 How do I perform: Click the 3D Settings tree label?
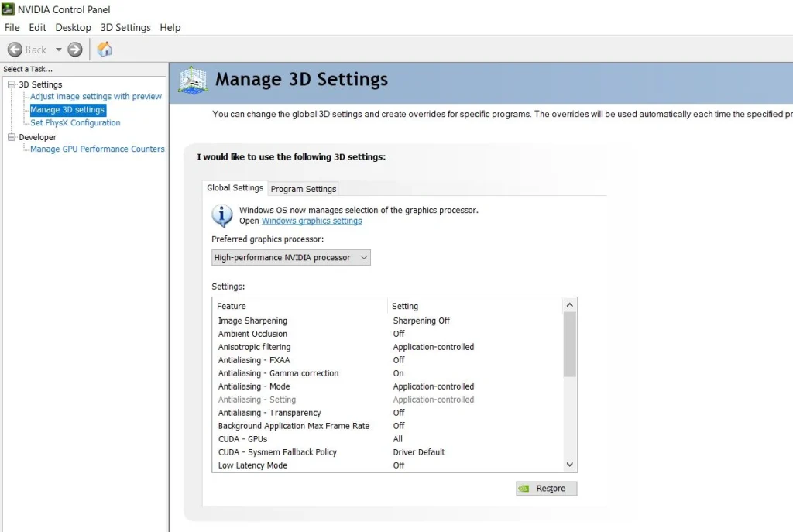pyautogui.click(x=40, y=84)
